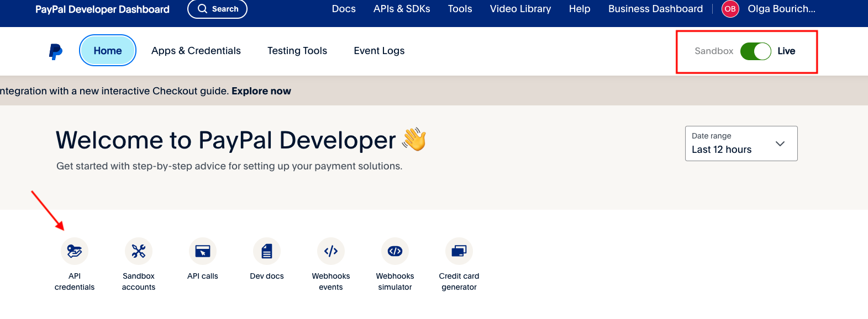Click the "API credentials" label text

(x=75, y=281)
